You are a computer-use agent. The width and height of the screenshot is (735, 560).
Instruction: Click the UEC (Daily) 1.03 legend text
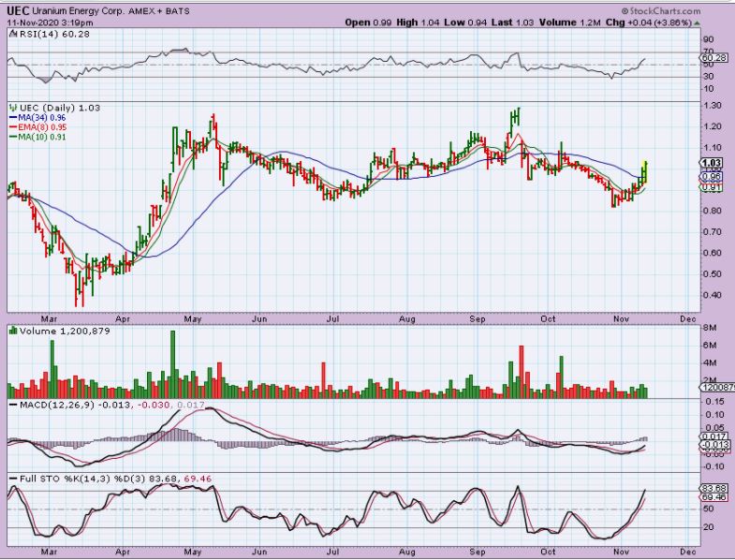[x=59, y=108]
